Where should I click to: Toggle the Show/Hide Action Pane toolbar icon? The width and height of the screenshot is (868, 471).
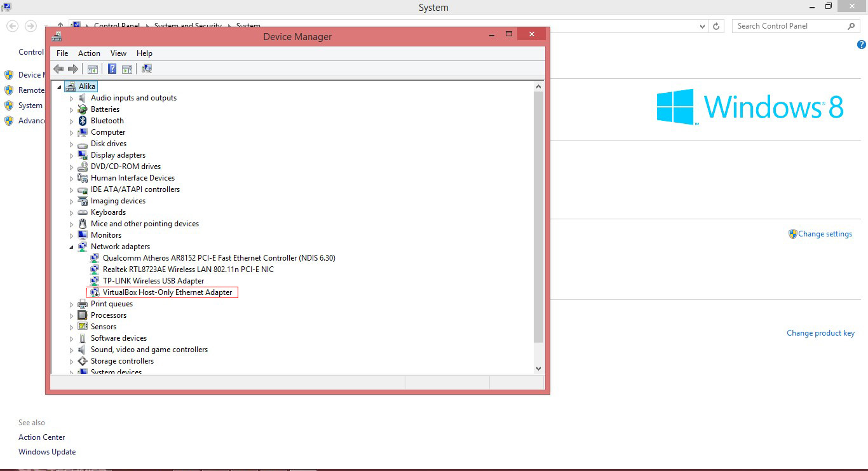pyautogui.click(x=127, y=69)
